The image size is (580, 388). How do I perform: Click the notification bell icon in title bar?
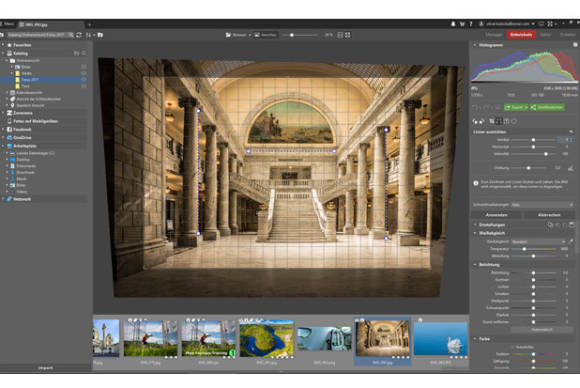click(453, 24)
